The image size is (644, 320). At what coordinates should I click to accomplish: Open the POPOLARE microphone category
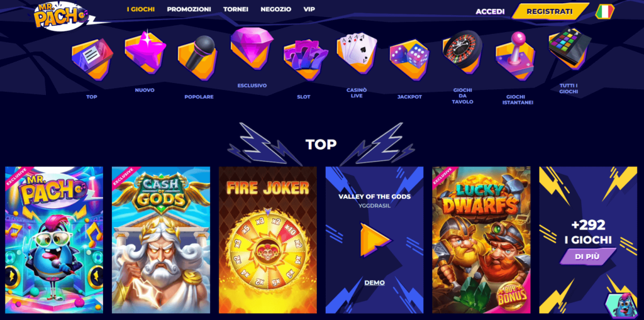point(197,58)
